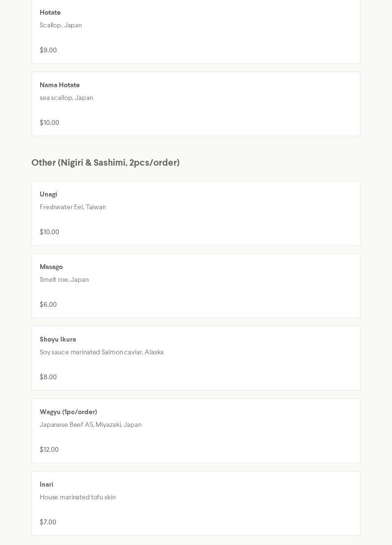The width and height of the screenshot is (392, 545).
Task: Click the $6.00 Masago price
Action: click(48, 305)
